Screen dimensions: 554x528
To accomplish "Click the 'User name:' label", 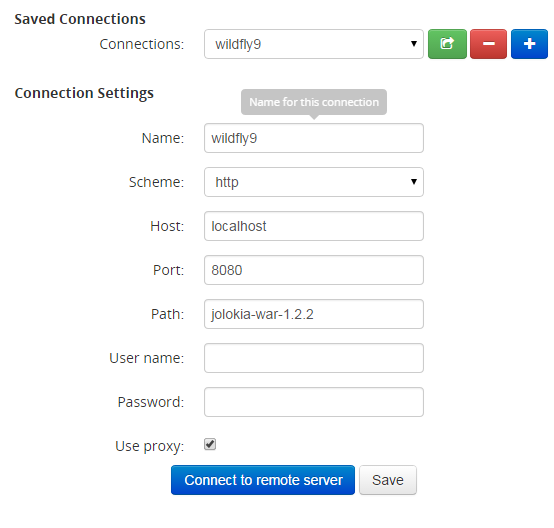I will click(147, 358).
